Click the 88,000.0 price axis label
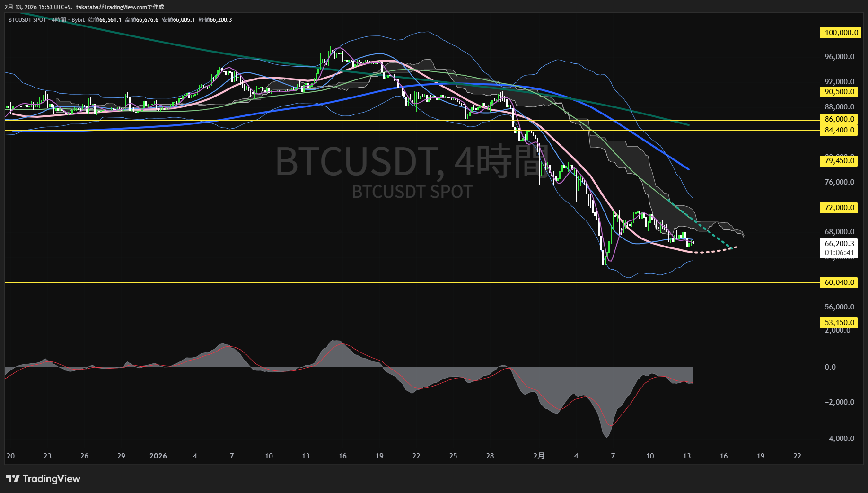The image size is (868, 493). (x=840, y=107)
